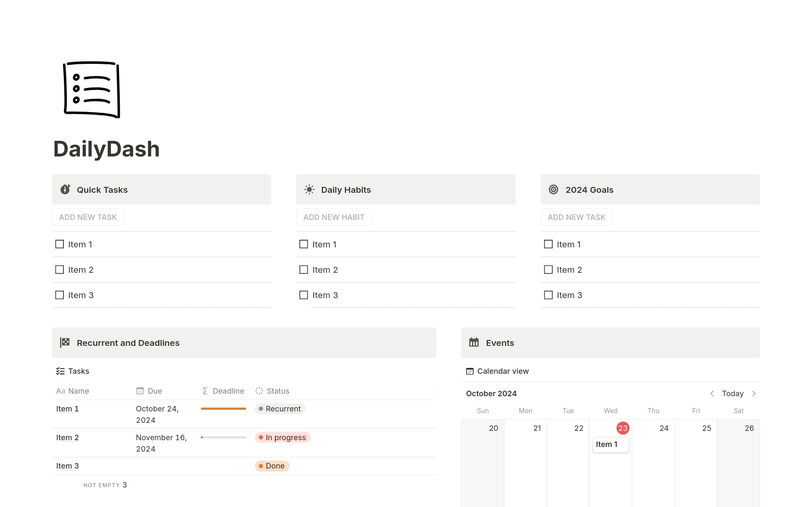
Task: Click the Status spinner icon in the table header
Action: tap(258, 391)
